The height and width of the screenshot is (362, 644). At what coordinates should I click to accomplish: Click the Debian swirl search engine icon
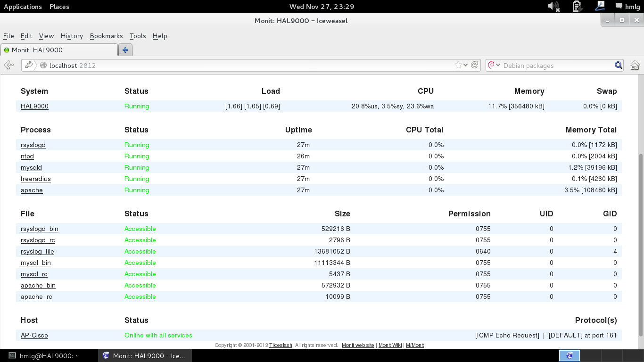point(491,65)
